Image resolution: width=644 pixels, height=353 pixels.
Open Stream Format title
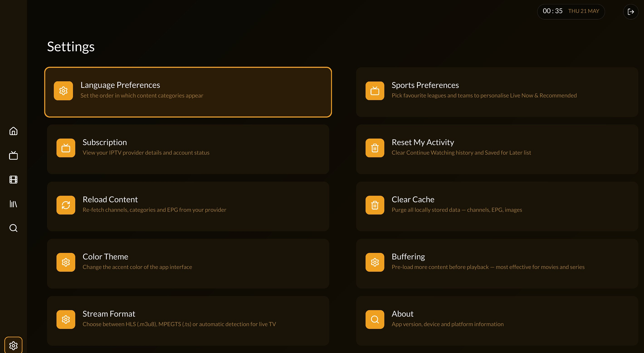coord(109,314)
